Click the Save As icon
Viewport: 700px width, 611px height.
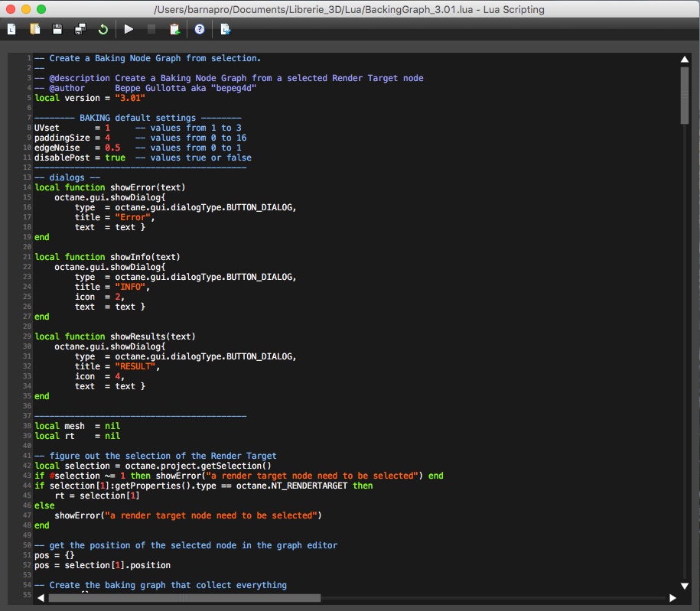[x=80, y=29]
